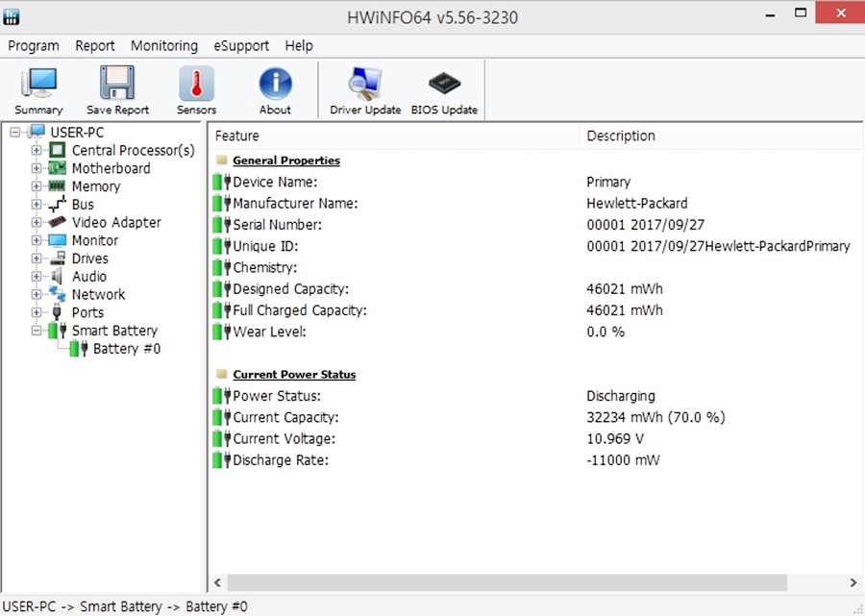Click the About info icon
This screenshot has width=865, height=616.
pos(275,91)
